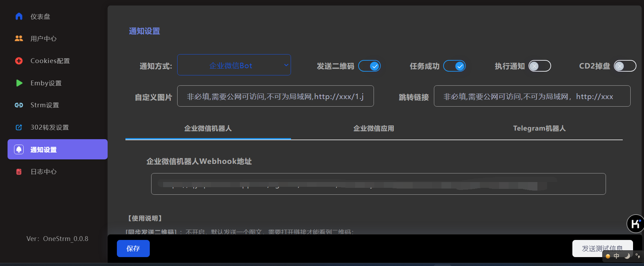Focus the 自定义图片 input field
Screen dimensions: 644x266
276,96
